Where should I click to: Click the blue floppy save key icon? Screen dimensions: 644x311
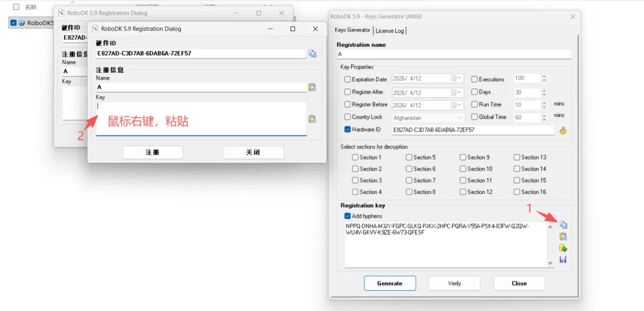click(x=563, y=260)
